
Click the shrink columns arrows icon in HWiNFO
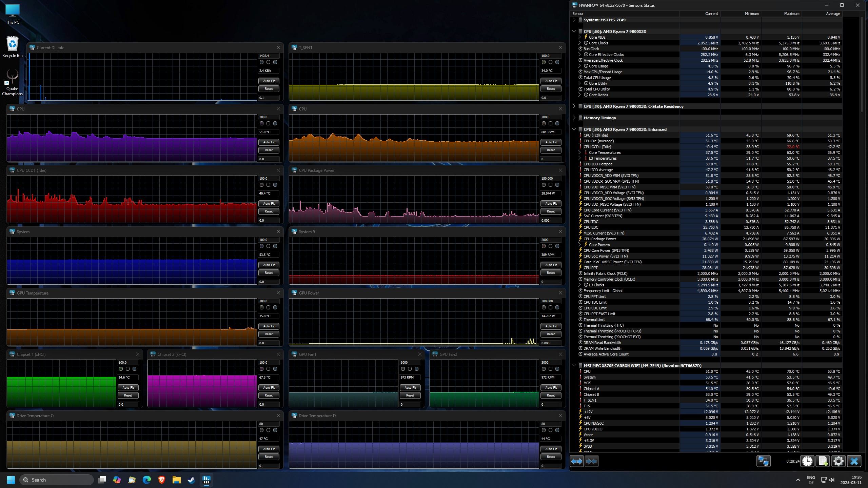point(591,461)
